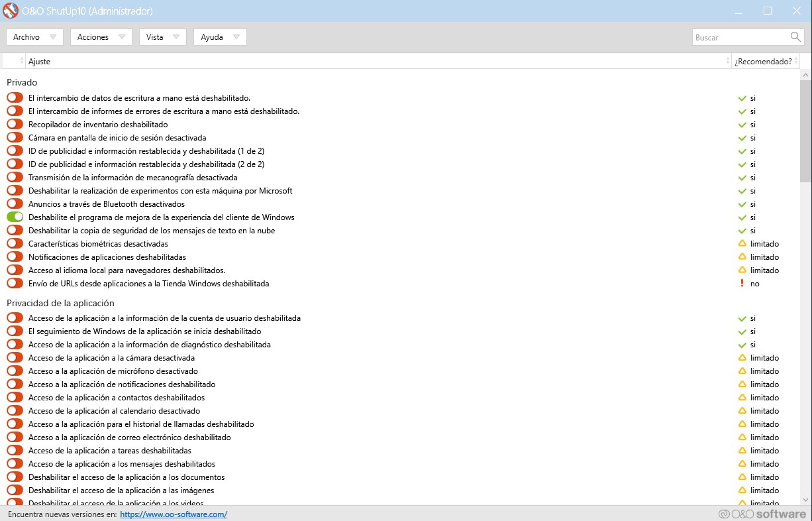The image size is (812, 521).
Task: Open the Vista menu
Action: click(163, 37)
